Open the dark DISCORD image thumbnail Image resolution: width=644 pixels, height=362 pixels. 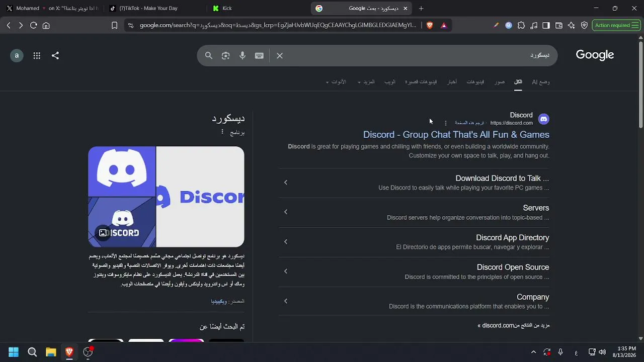[x=122, y=222]
